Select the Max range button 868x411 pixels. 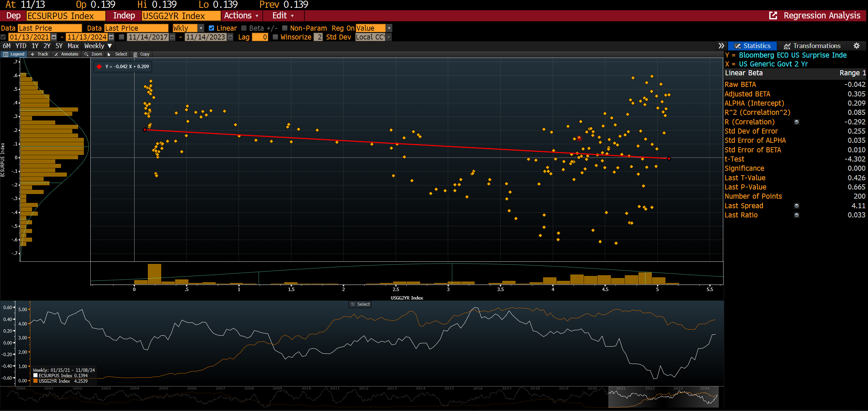point(73,46)
